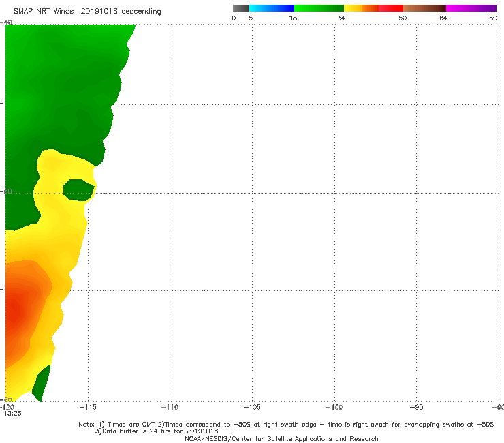Click the color bar label '18'
The image size is (504, 443).
pos(293,18)
